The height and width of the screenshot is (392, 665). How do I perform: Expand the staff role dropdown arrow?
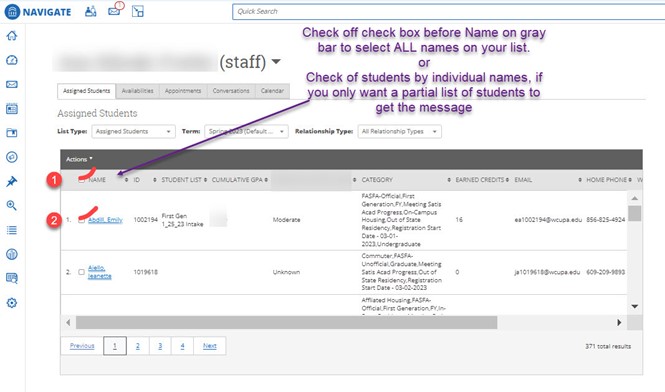(x=276, y=62)
